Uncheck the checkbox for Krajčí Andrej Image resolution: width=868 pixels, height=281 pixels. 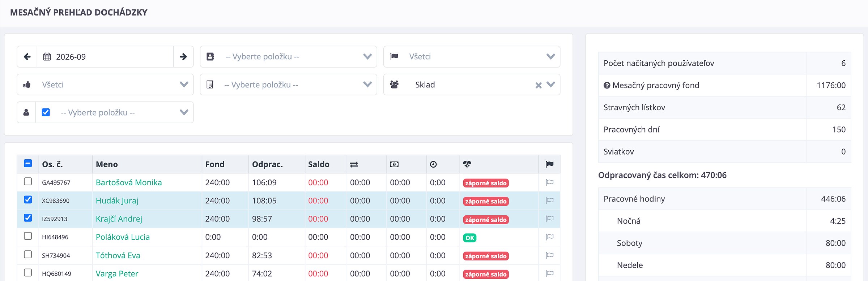[28, 218]
